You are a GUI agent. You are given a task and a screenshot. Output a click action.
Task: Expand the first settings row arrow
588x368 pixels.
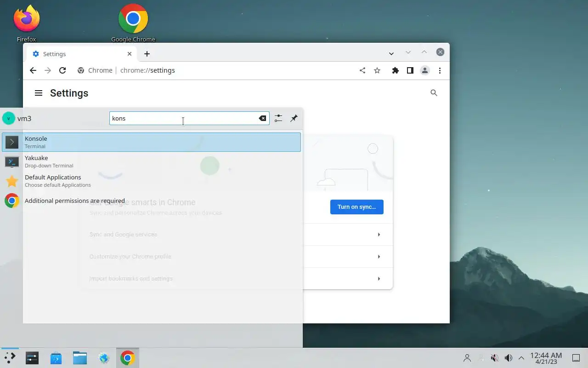click(379, 235)
